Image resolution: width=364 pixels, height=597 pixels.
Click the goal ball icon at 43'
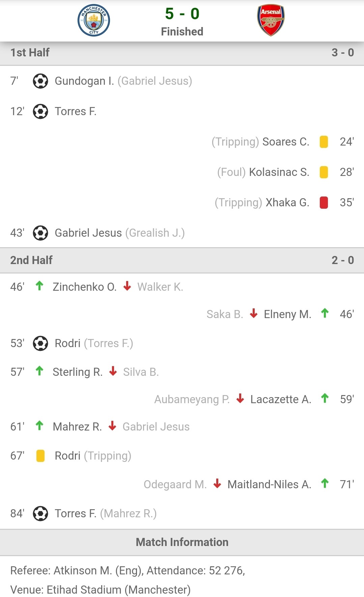click(40, 233)
